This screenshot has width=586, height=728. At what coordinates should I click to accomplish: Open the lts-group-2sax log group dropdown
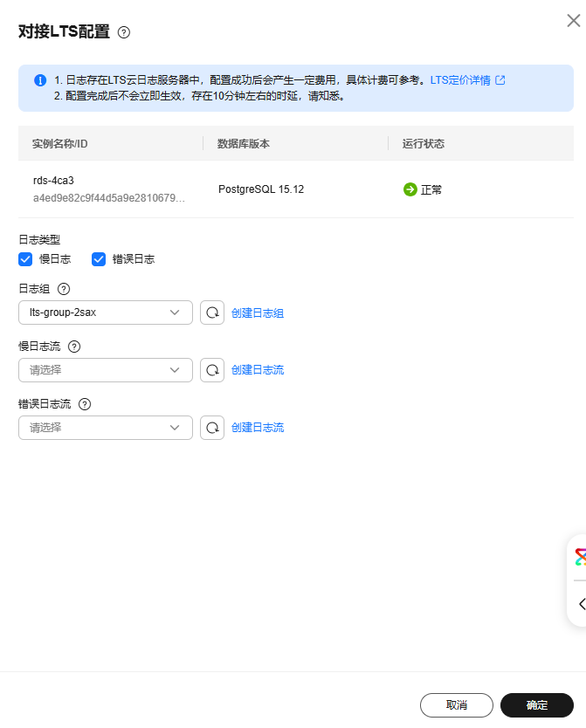click(x=106, y=312)
